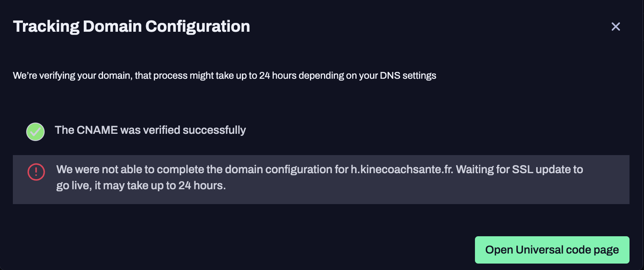Click "domain configuration for" in error banner
644x270 pixels.
[x=287, y=170]
